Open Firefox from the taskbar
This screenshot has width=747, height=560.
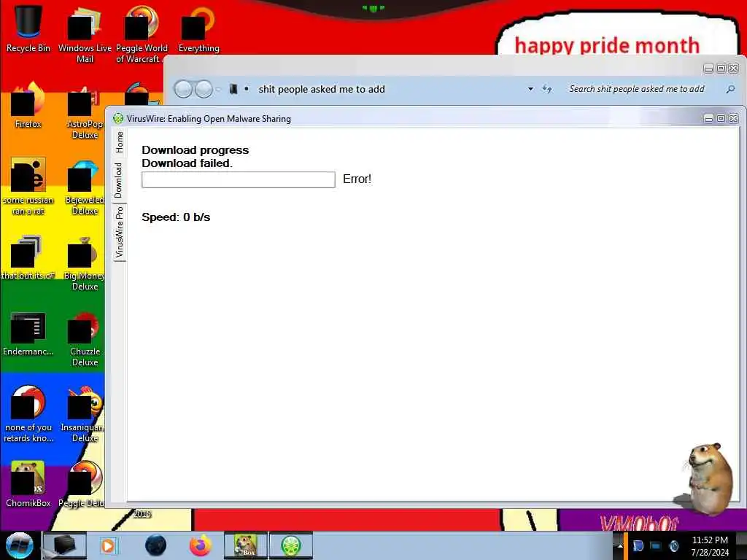pyautogui.click(x=201, y=545)
